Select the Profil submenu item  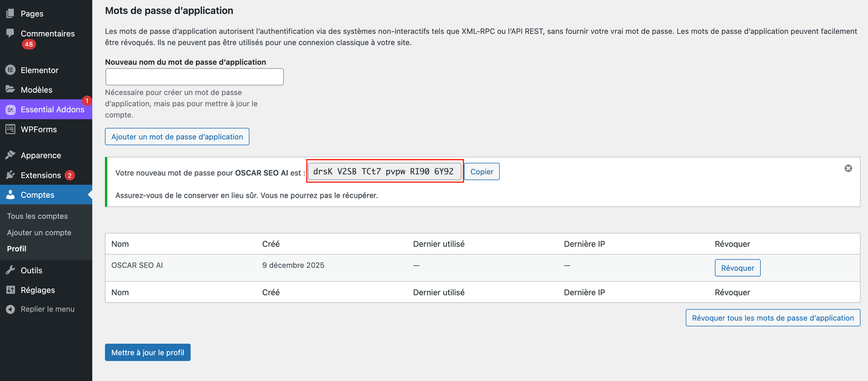click(x=17, y=249)
